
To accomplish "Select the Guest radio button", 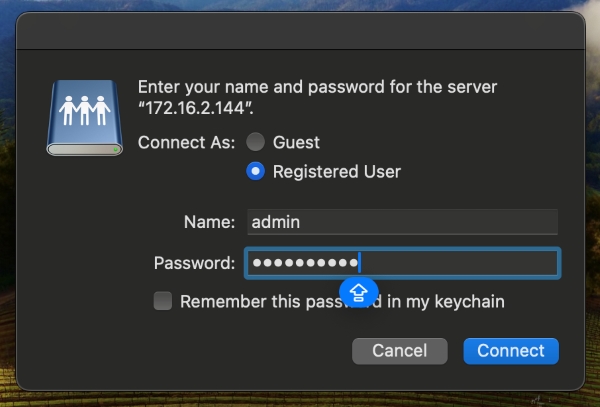I will click(x=255, y=142).
